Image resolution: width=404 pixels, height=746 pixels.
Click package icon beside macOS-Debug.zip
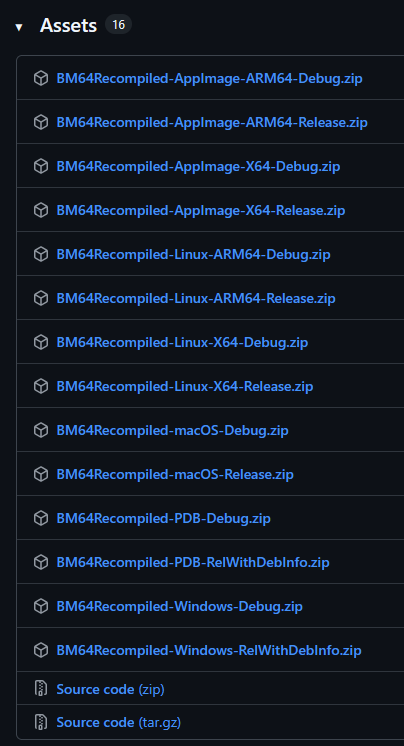[41, 430]
